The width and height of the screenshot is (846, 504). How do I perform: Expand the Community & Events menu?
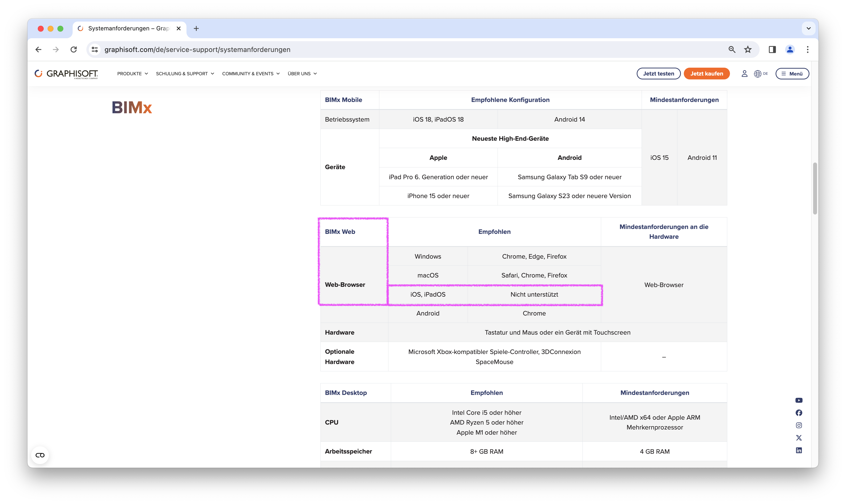251,74
